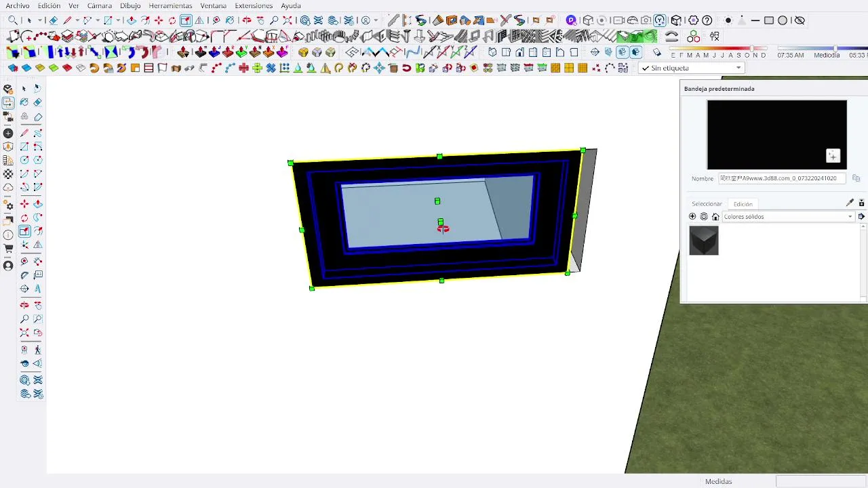Activate the Protractor tool in left toolbar
Viewport: 868px width, 488px height.
(x=24, y=275)
